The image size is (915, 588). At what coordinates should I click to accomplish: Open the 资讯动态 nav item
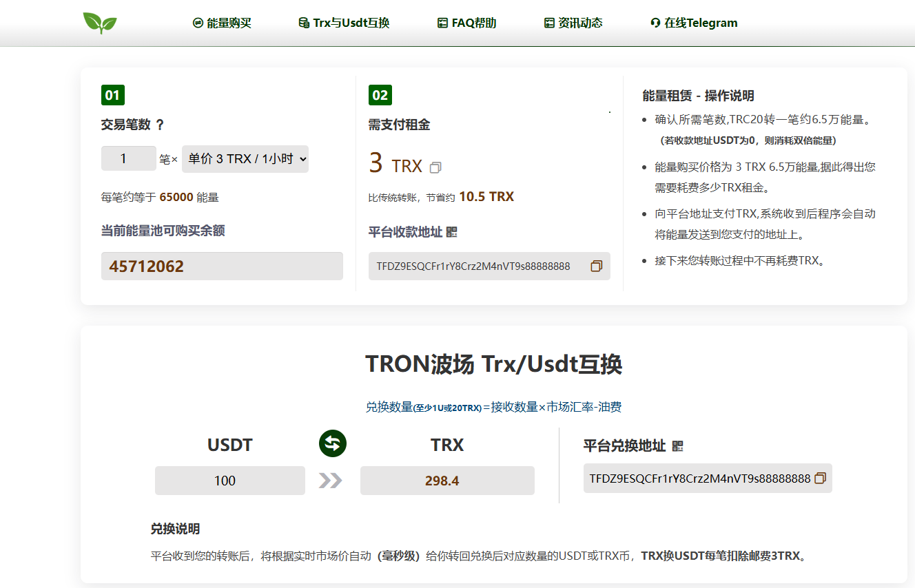(573, 23)
